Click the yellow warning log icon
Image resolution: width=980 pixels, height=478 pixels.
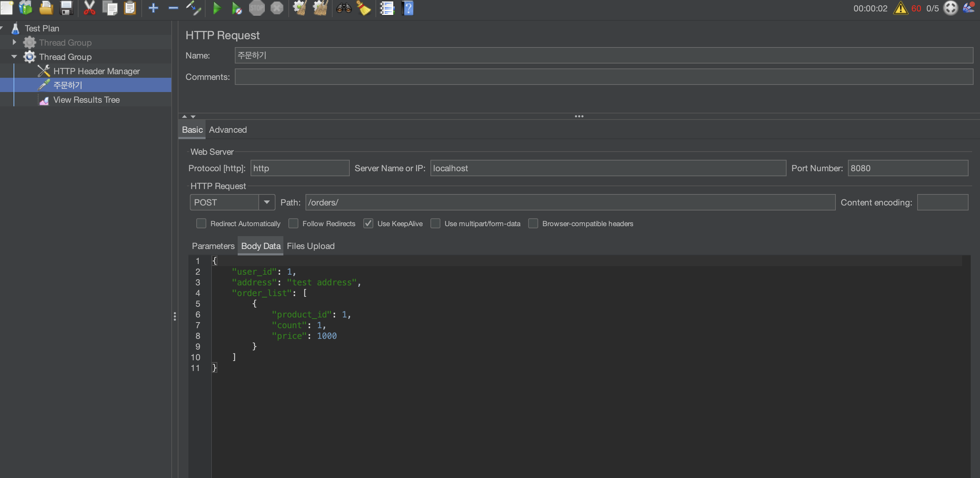900,8
